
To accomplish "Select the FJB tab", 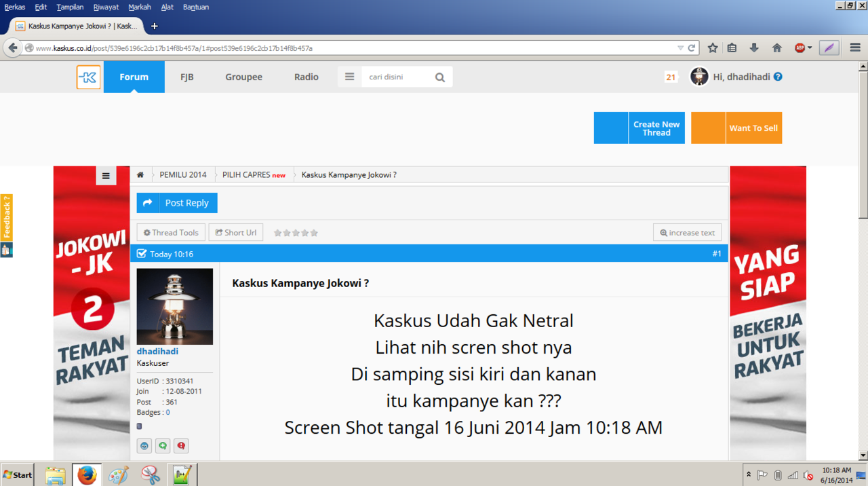I will [187, 77].
